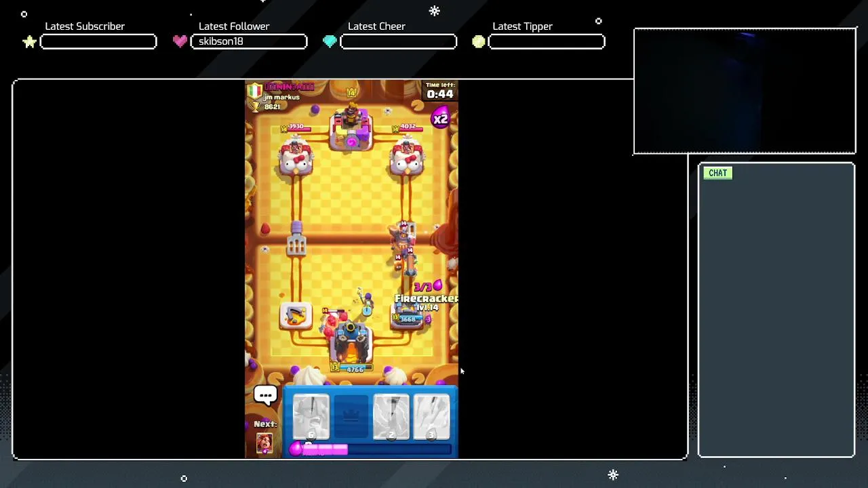The width and height of the screenshot is (868, 488).
Task: Click the cyan gem Latest Cheer icon
Action: point(330,41)
